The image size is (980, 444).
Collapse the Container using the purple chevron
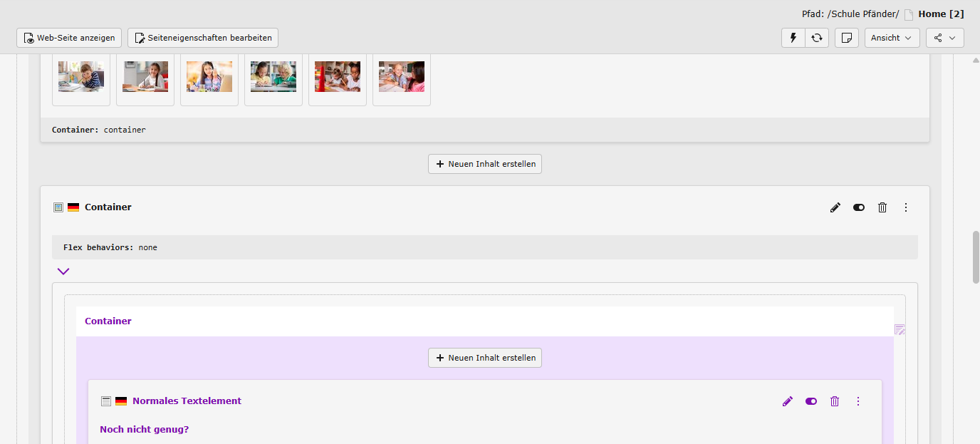click(x=63, y=271)
